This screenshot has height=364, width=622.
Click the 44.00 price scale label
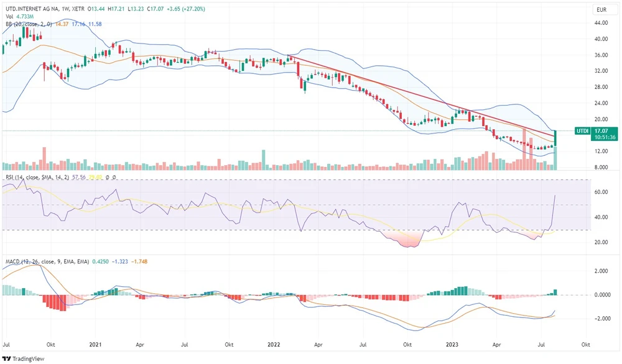[600, 23]
